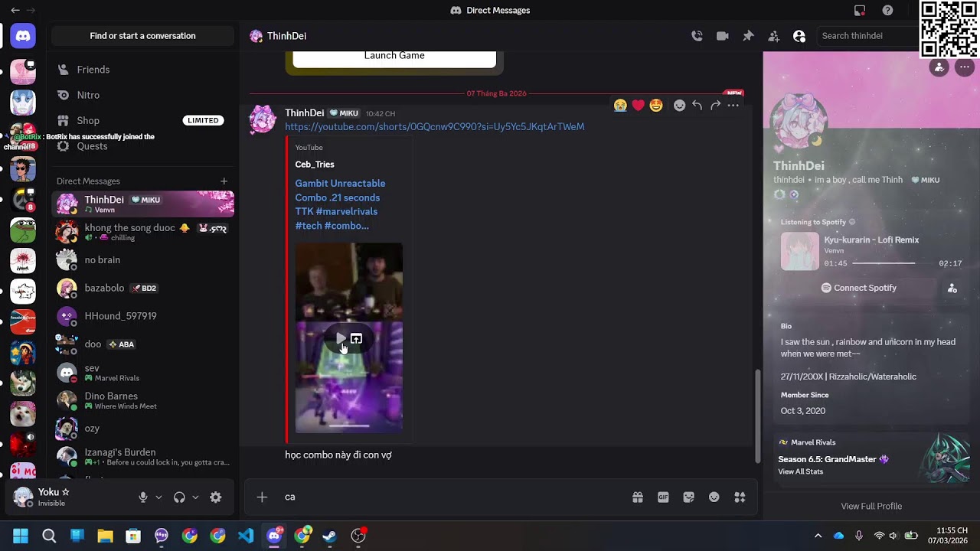Open Steam from the taskbar
Viewport: 980px width, 551px height.
(x=330, y=536)
